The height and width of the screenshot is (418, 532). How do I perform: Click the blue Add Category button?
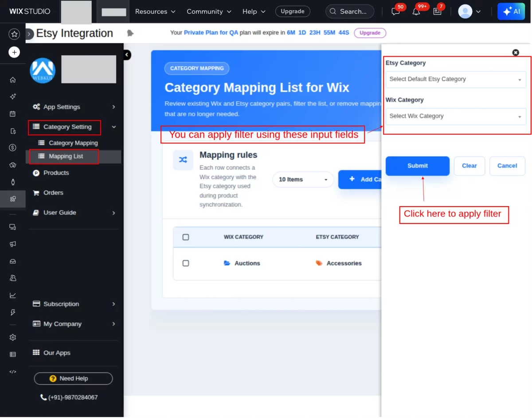tap(360, 180)
